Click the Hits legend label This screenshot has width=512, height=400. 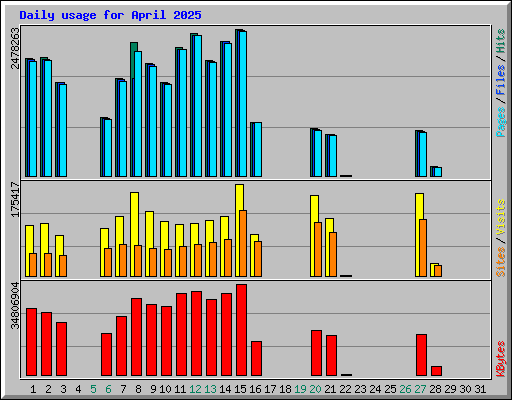tap(501, 41)
